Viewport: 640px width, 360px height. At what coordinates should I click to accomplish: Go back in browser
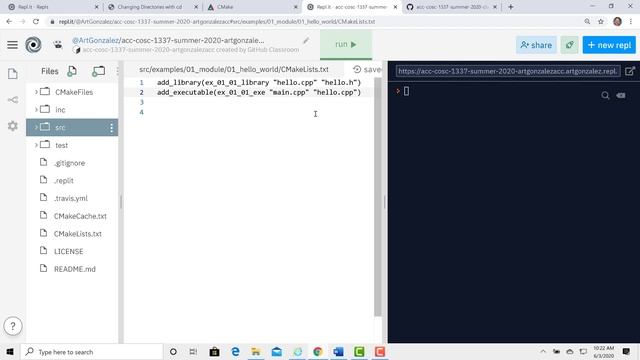[x=9, y=22]
